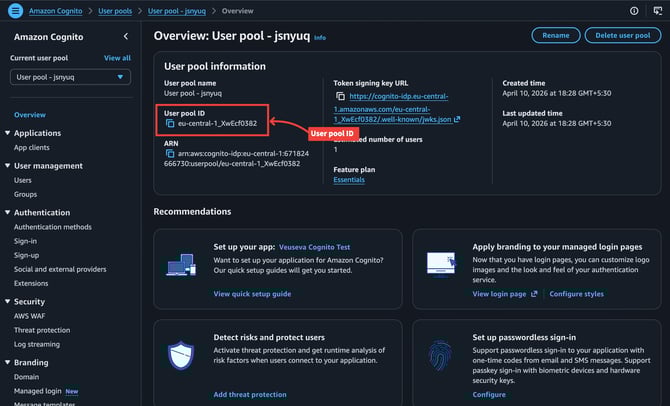
Task: Open Authentication methods page
Action: click(53, 227)
